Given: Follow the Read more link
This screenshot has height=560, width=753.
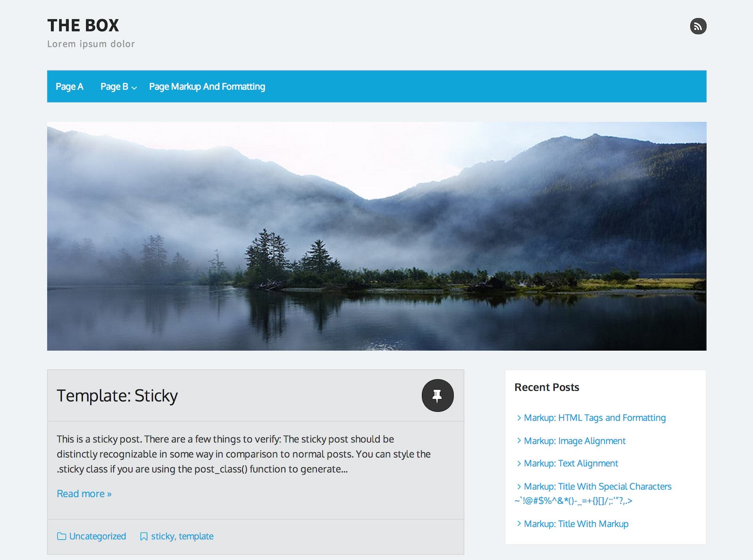Looking at the screenshot, I should (84, 494).
